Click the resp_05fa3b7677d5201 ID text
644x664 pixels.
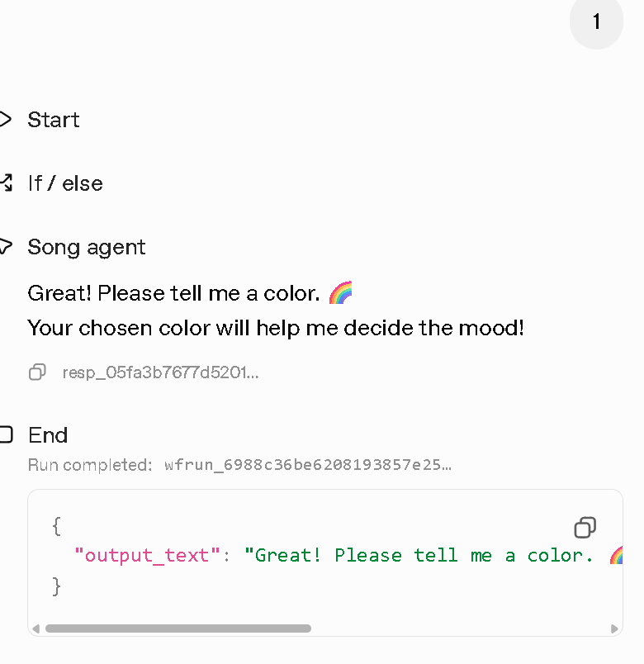tap(160, 372)
